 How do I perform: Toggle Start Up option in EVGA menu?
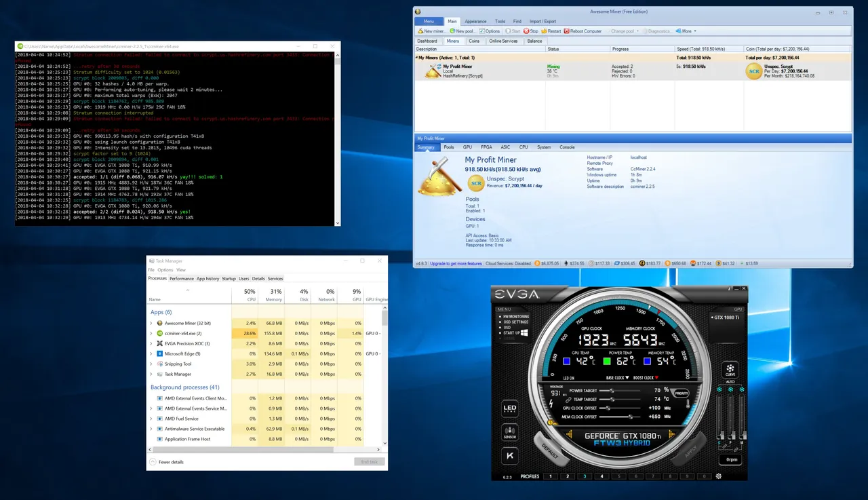click(513, 333)
